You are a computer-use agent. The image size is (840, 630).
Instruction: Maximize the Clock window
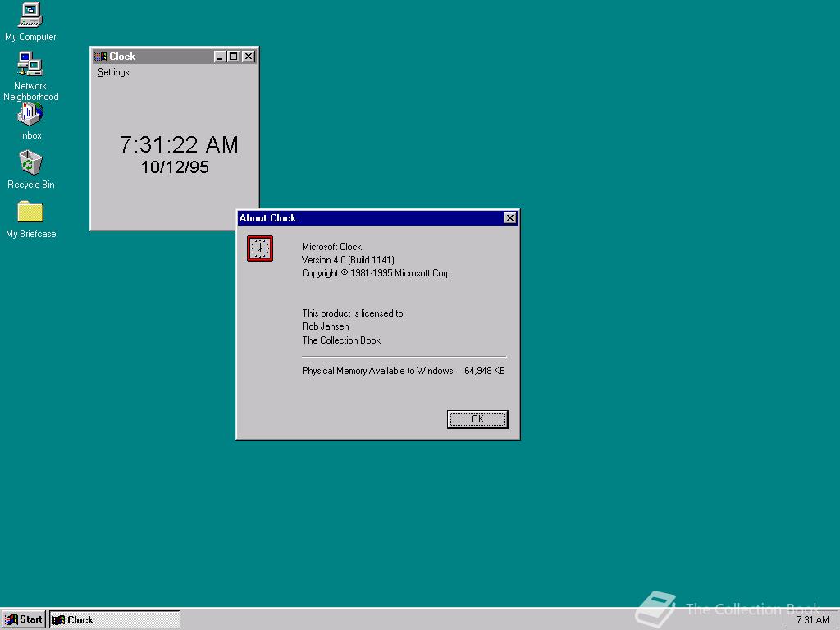tap(234, 57)
